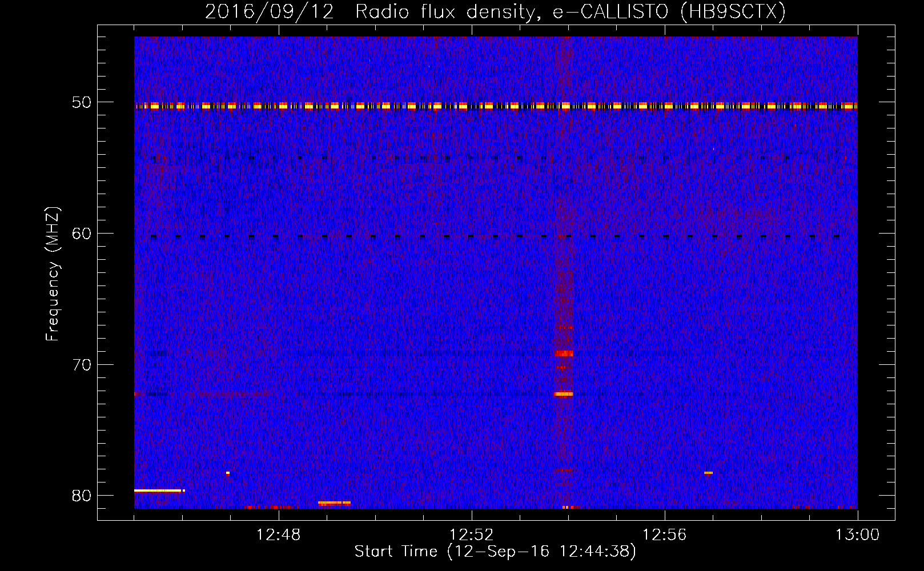Click the small orange dash near 12:57 at 78 MHz
This screenshot has height=571, width=924.
point(708,473)
